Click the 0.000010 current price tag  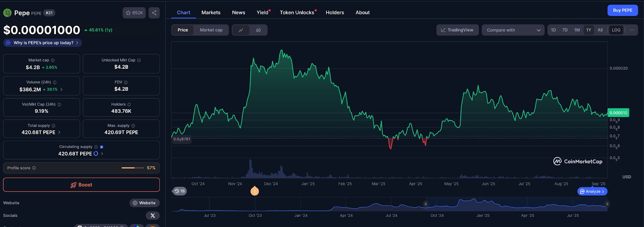pos(618,113)
